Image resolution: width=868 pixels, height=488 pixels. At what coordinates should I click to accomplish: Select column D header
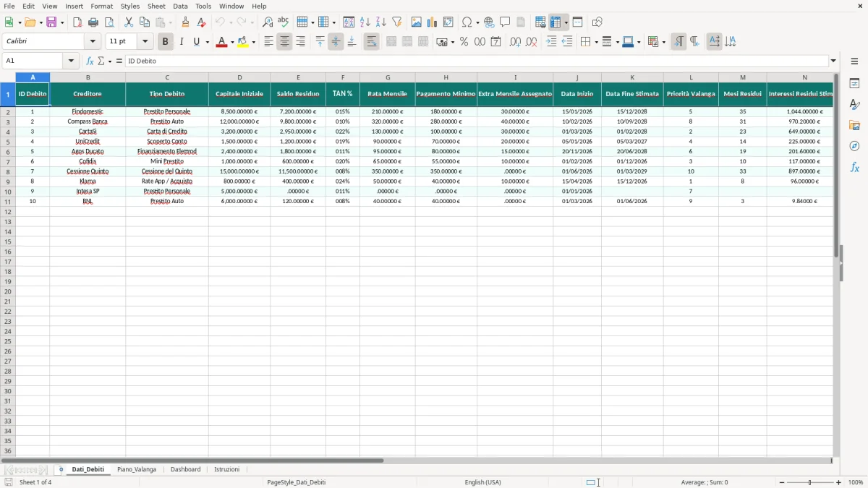239,77
